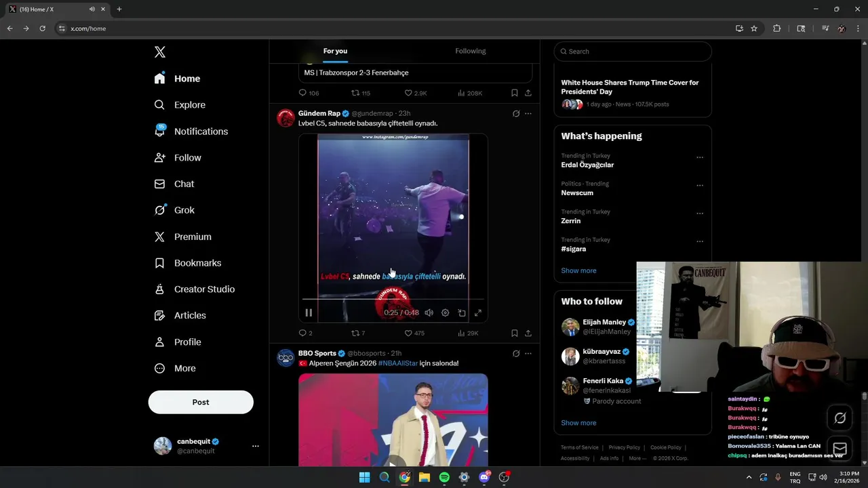This screenshot has width=868, height=488.
Task: Open Spotify from the taskbar
Action: 444,477
